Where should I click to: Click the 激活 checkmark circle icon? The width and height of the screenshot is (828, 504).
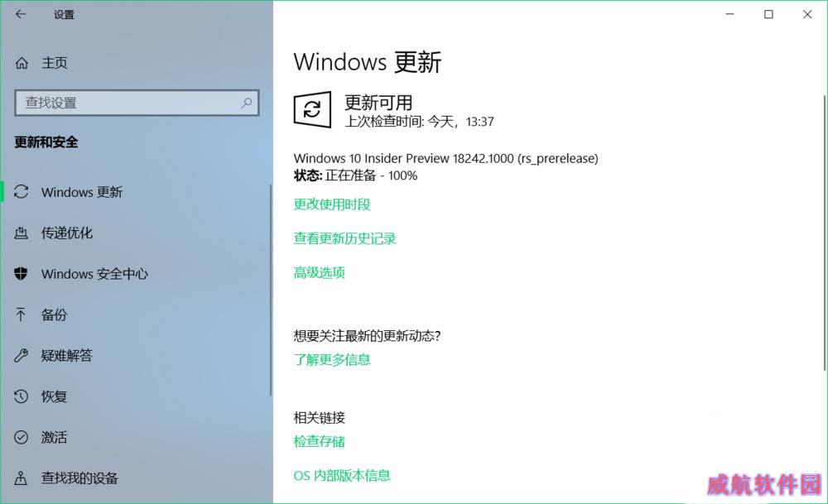22,437
